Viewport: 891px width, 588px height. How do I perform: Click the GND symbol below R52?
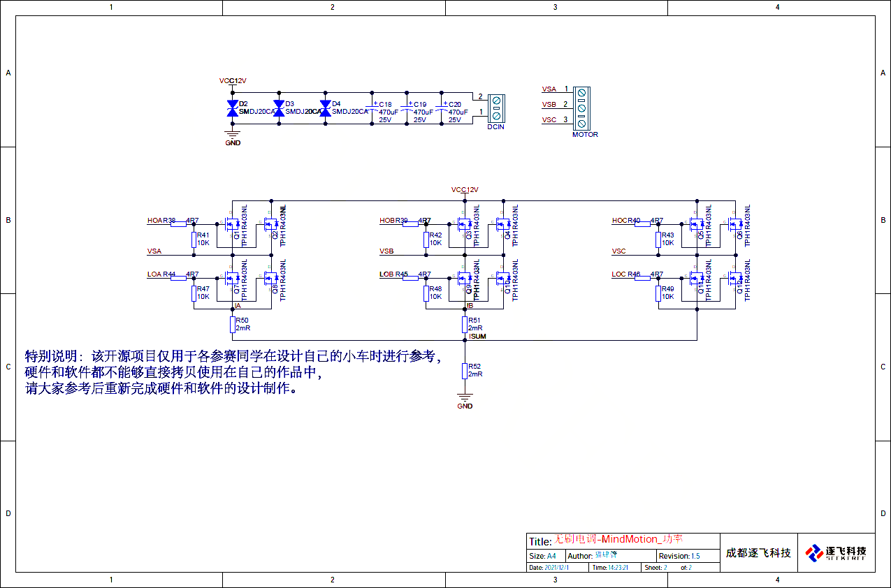click(x=465, y=399)
